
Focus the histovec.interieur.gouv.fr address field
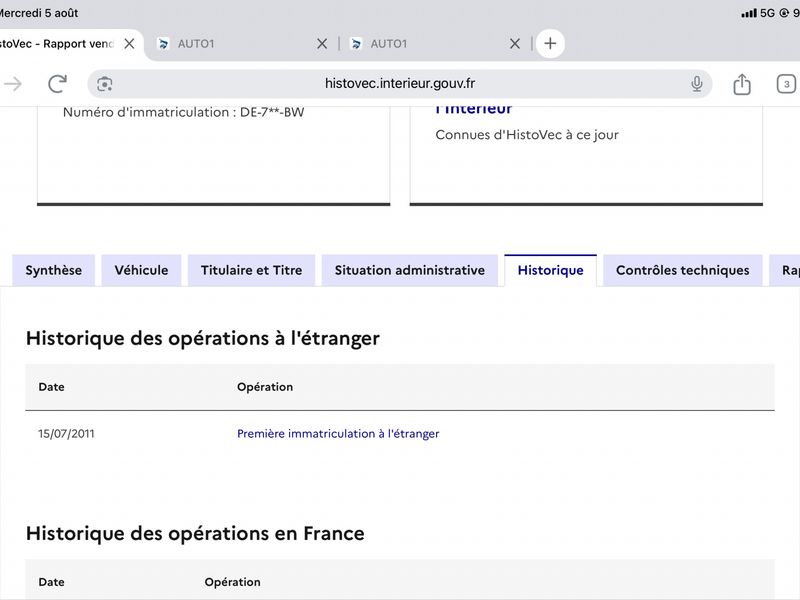coord(400,84)
